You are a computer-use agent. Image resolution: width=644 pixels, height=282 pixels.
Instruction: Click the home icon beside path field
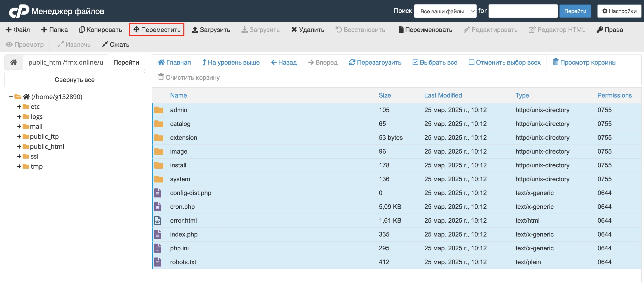coord(14,62)
